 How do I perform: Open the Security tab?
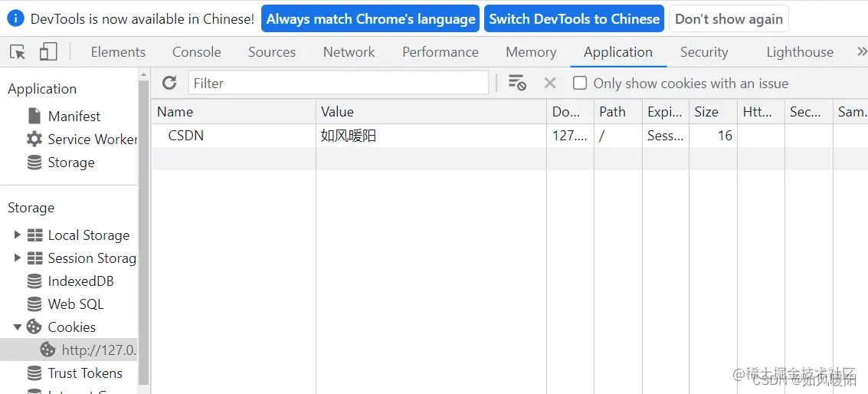[x=704, y=52]
